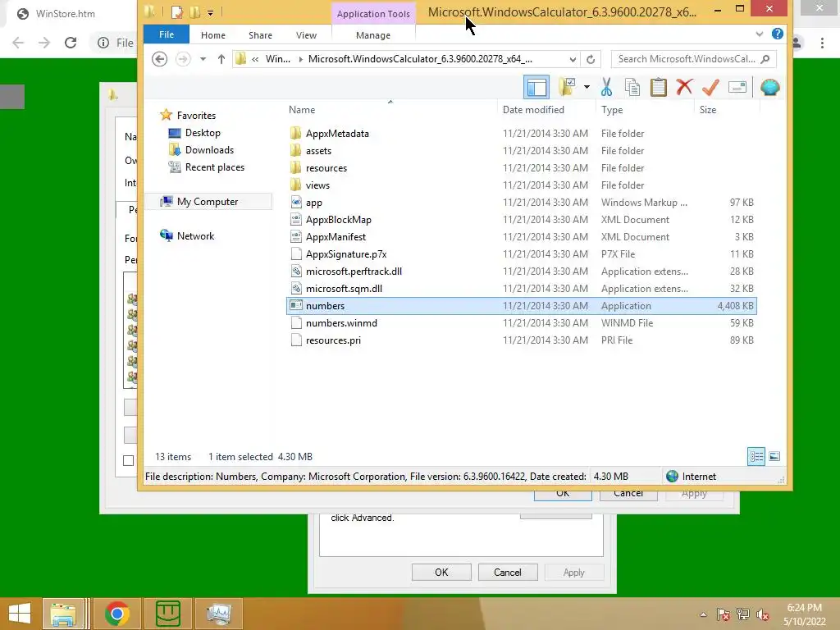
Task: Select Downloads in Favorites
Action: 209,150
